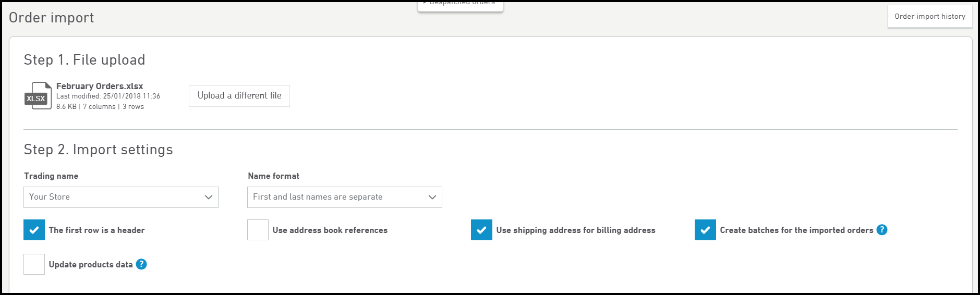Tick the Update products data checkbox

(34, 264)
